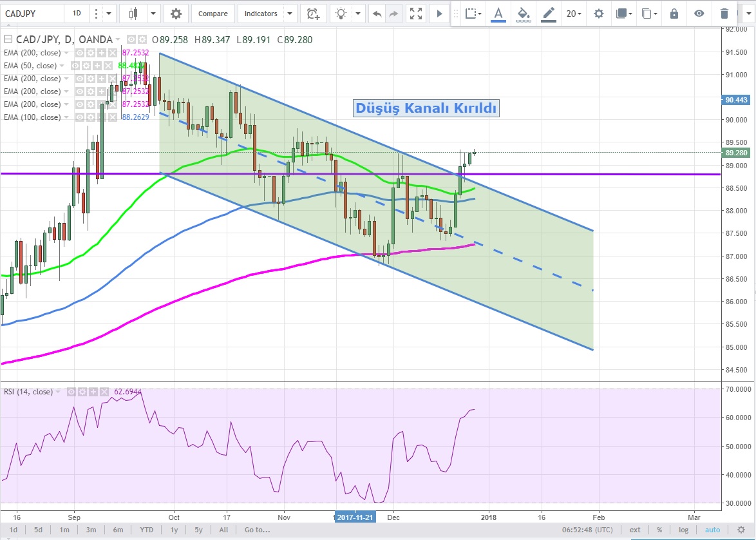
Task: Select the text color tool
Action: pos(498,14)
